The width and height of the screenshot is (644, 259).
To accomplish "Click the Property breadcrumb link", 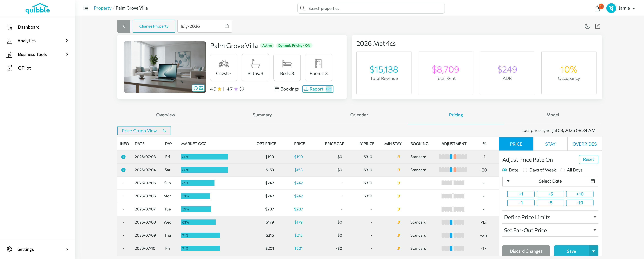I will [102, 8].
